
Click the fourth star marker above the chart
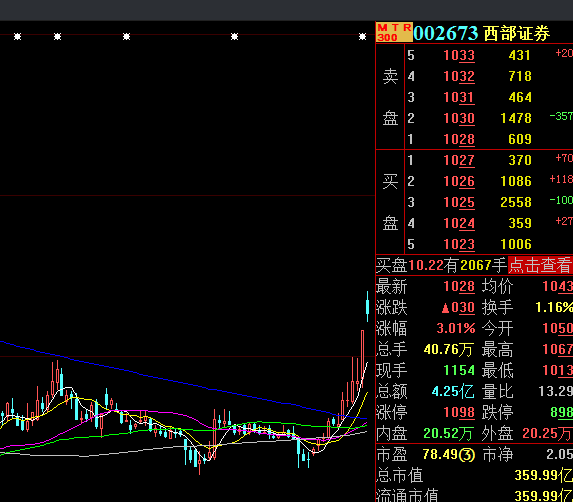[x=235, y=37]
